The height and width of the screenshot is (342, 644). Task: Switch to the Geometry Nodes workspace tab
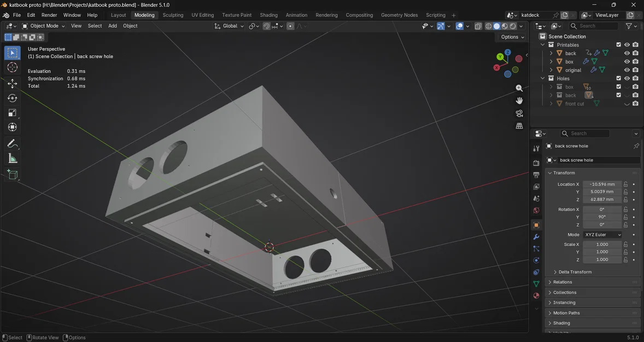coord(399,15)
